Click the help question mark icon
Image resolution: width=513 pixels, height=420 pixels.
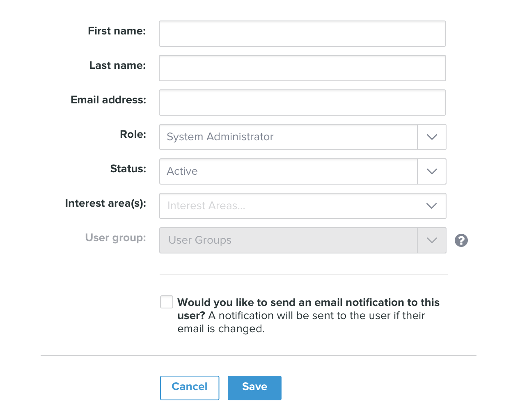461,240
